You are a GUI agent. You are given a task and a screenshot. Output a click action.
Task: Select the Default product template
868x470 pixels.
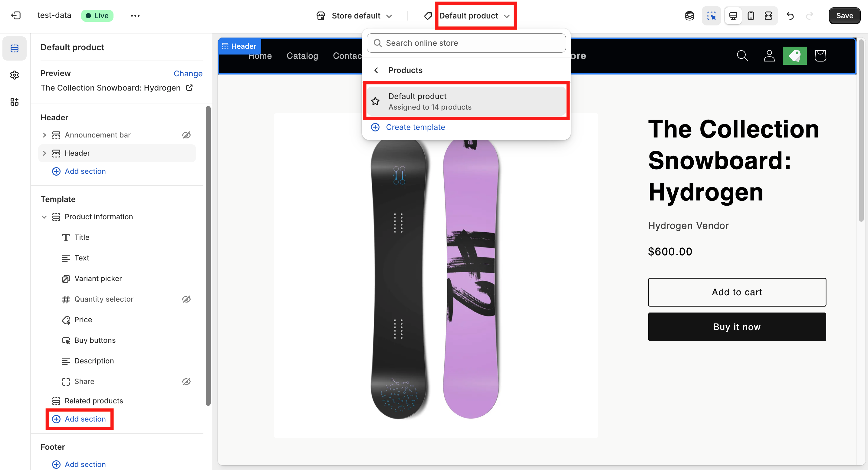466,101
